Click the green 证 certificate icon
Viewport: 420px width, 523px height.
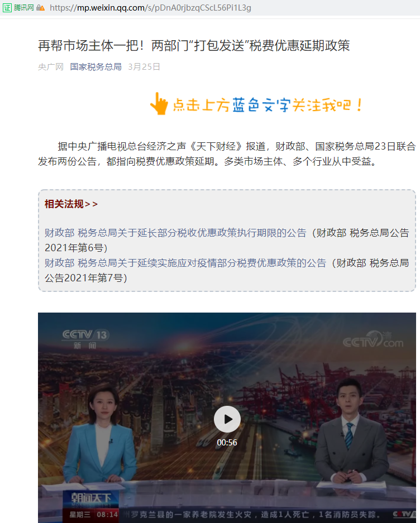7,8
